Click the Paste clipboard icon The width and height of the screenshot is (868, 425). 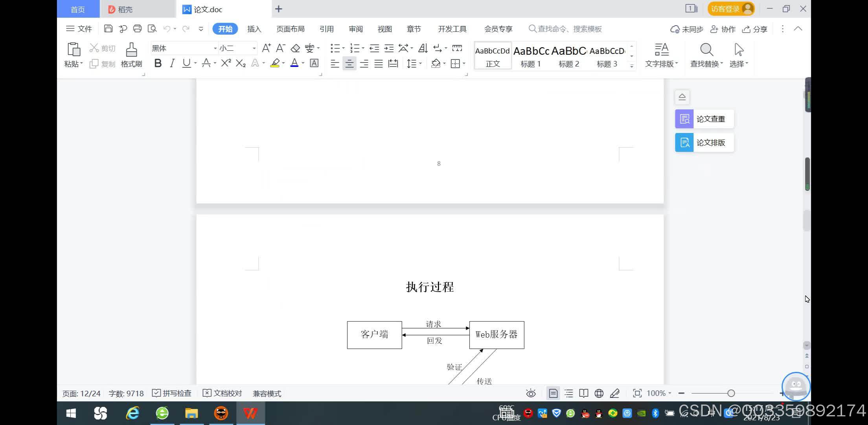tap(74, 50)
